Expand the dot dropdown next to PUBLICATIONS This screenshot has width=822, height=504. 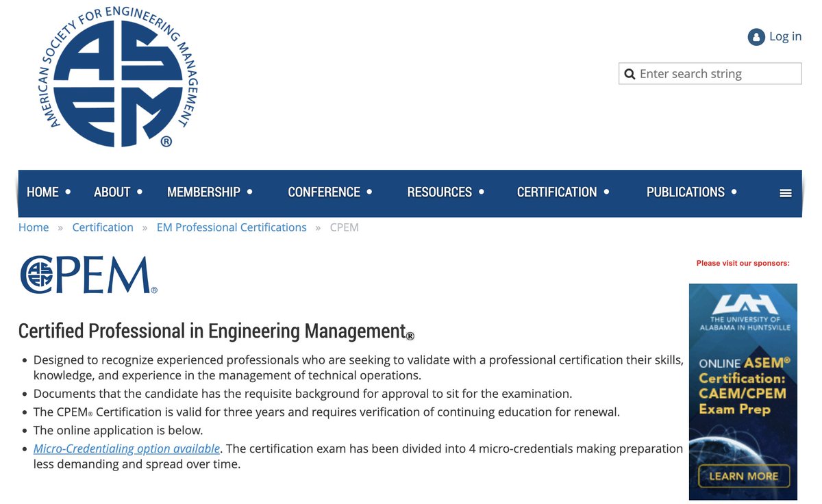734,192
